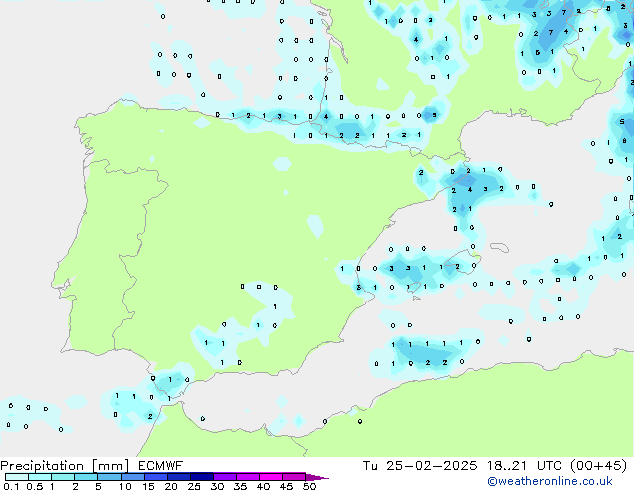Image resolution: width=634 pixels, height=490 pixels.
Task: Click the 30–35 mm purple legend swatch
Action: click(224, 477)
